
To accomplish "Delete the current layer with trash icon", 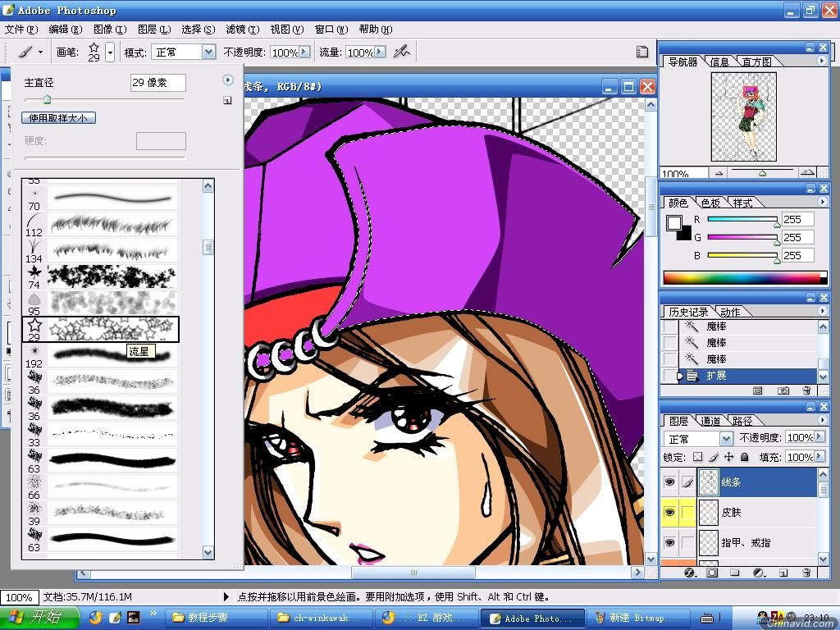I will tap(806, 573).
